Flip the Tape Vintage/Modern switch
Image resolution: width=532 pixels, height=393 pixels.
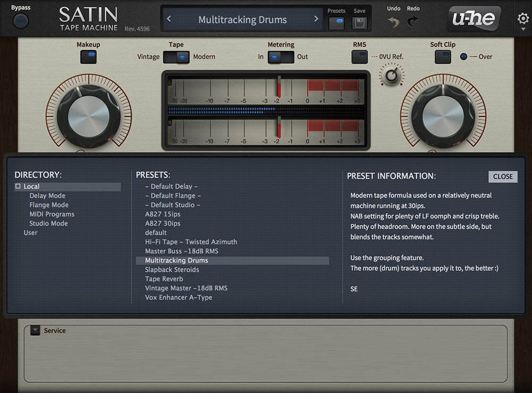(x=176, y=57)
